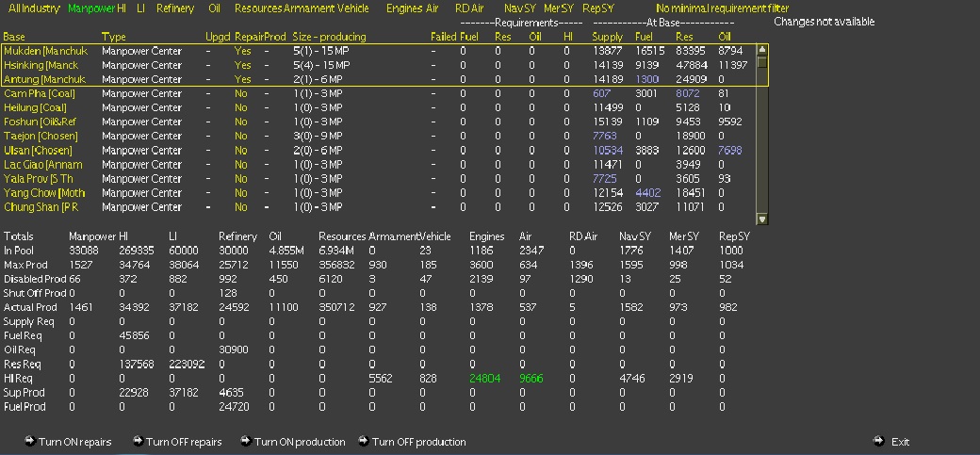Show Armament industry list
Screen dimensions: 980x455
pos(309,8)
